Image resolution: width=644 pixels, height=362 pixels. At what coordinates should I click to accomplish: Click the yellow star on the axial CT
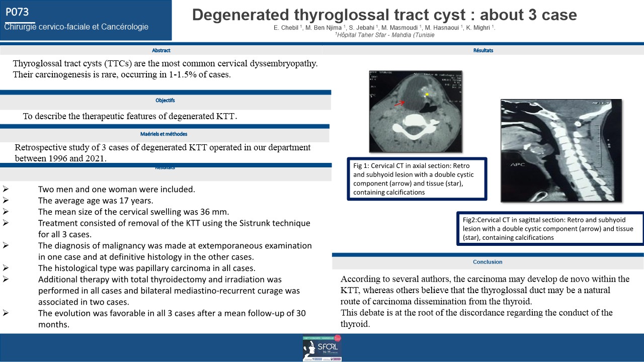[427, 95]
